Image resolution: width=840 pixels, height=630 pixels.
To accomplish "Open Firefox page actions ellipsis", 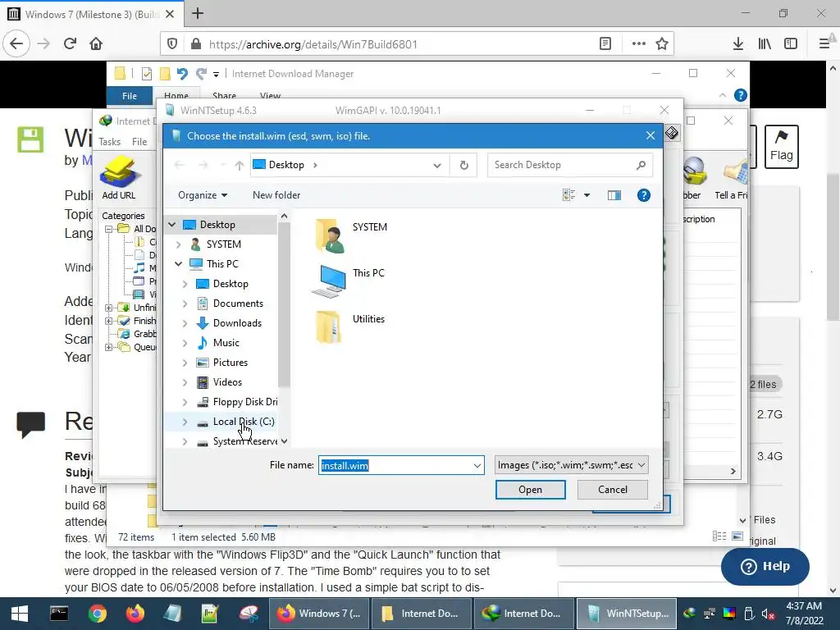I will [x=638, y=44].
